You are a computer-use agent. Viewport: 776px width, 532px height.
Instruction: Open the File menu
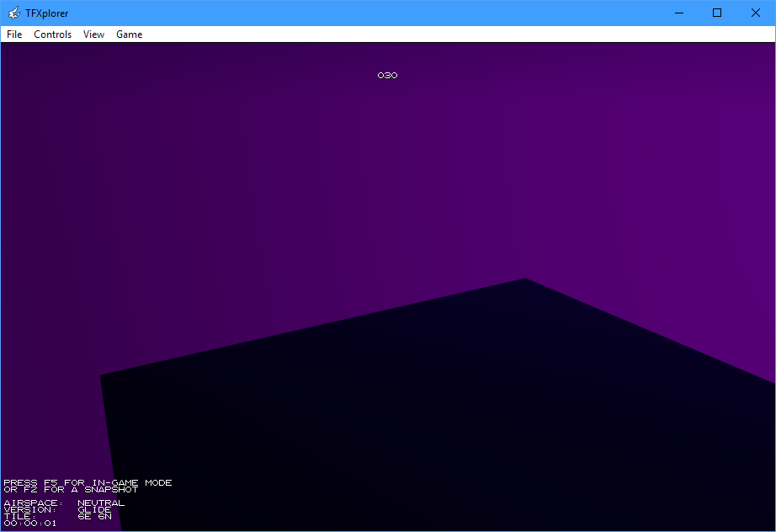[14, 35]
